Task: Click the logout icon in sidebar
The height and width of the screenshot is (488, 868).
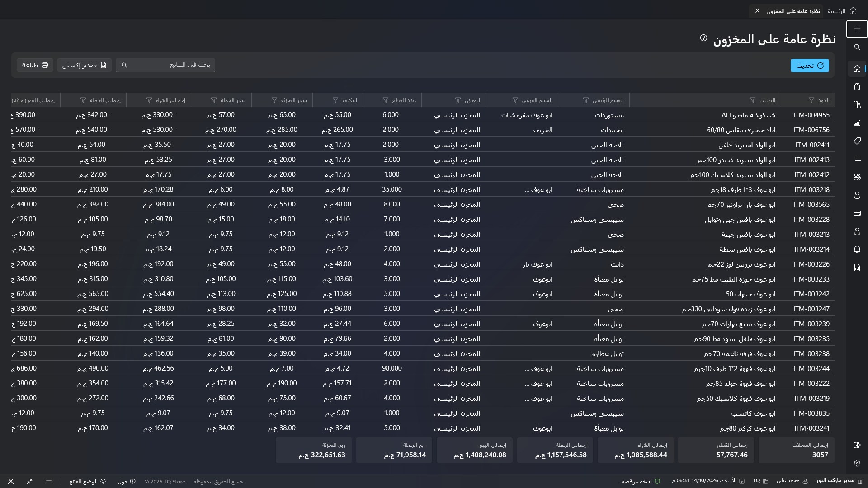Action: point(857,445)
